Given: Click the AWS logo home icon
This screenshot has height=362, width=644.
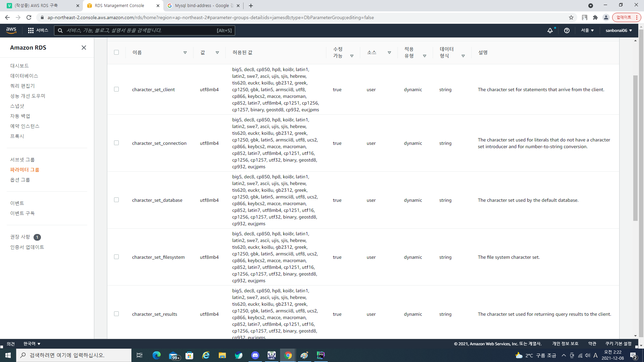Looking at the screenshot, I should [x=11, y=30].
